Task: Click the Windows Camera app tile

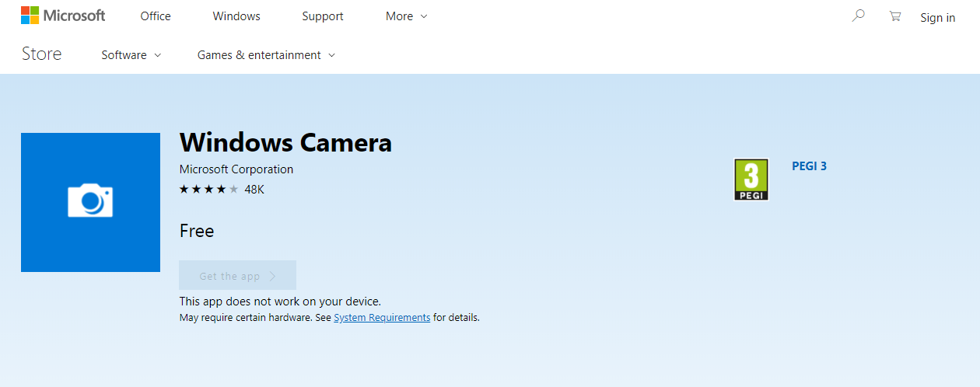Action: tap(90, 202)
